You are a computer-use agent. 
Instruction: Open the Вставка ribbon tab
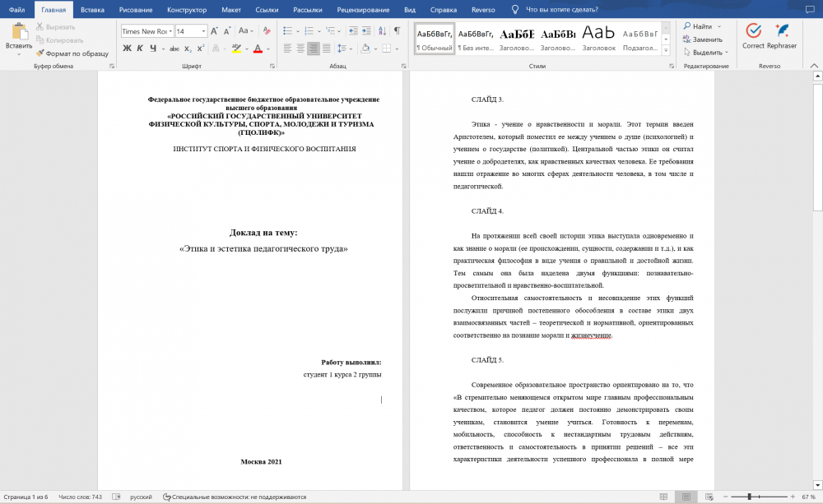click(92, 9)
